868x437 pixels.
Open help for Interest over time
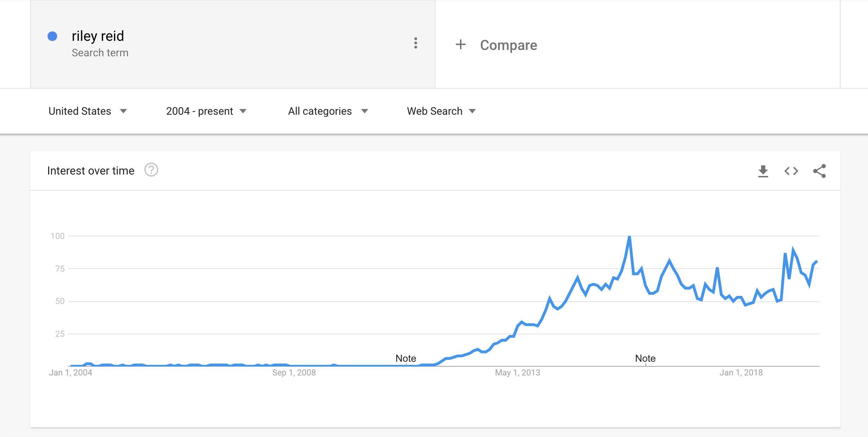pos(151,170)
